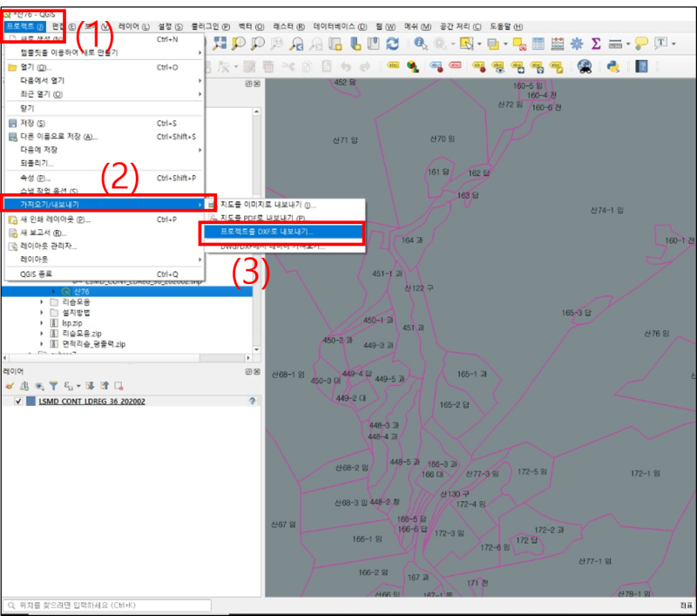This screenshot has width=697, height=616.
Task: Expand the 면적리습_평줄력.zip archive
Action: 41,344
